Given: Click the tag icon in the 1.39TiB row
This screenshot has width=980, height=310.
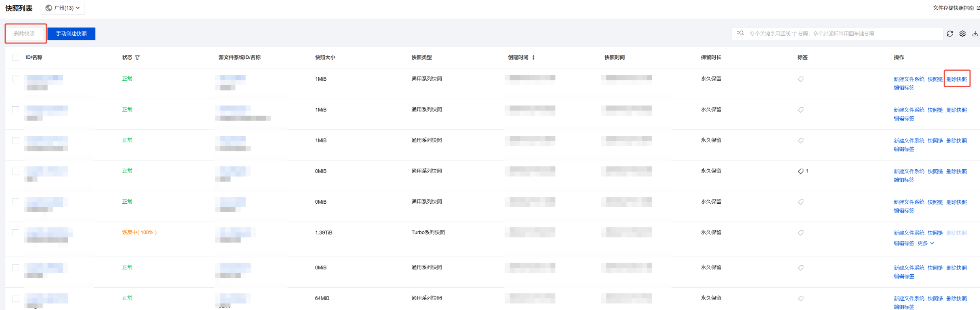Looking at the screenshot, I should tap(801, 232).
